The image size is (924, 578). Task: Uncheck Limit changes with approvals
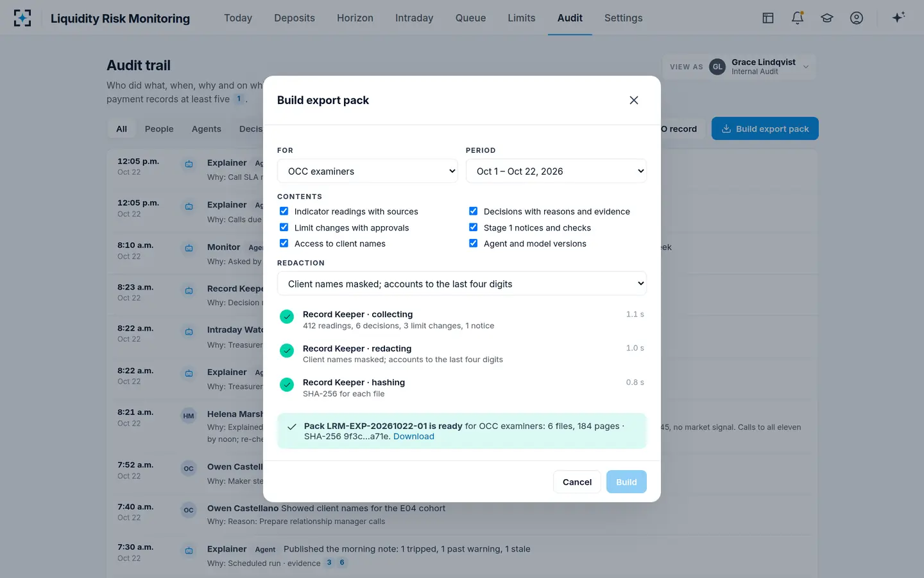(284, 227)
